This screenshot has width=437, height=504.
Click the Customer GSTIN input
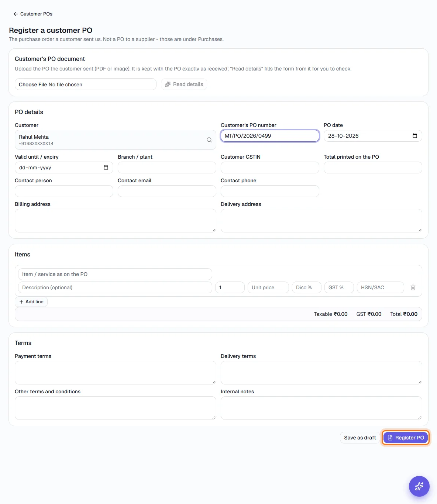click(x=270, y=168)
